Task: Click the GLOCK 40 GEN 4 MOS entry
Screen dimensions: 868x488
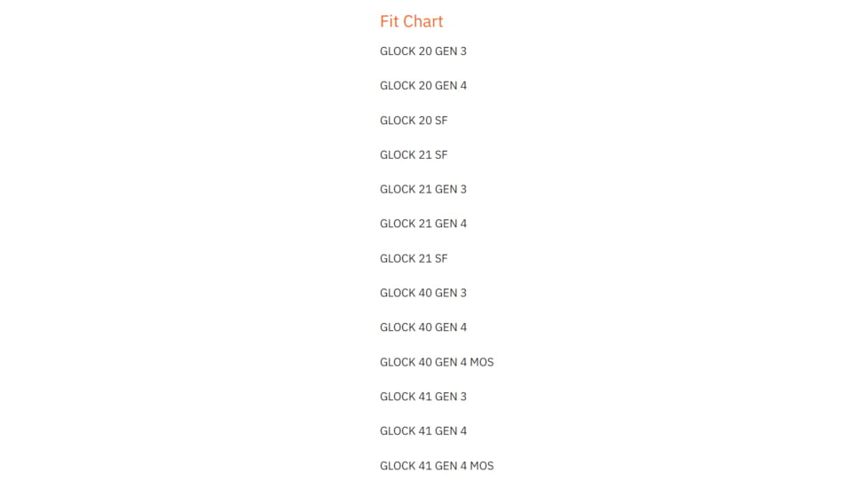Action: tap(436, 363)
